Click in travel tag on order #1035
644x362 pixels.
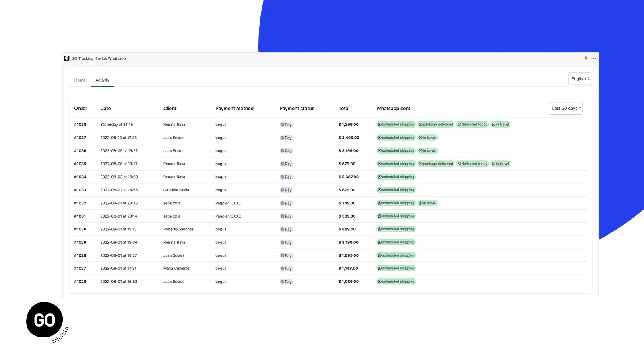point(500,164)
